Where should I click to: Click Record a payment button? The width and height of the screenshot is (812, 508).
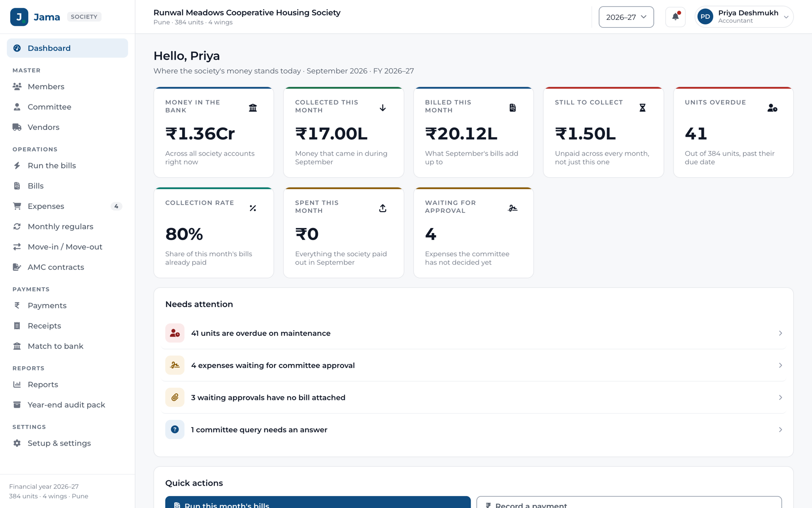click(x=629, y=502)
